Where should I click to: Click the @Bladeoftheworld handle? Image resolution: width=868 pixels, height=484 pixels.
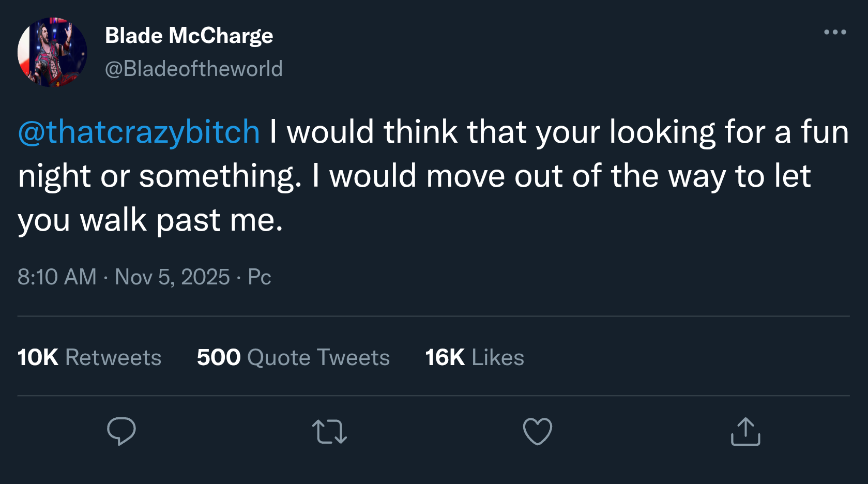[194, 68]
